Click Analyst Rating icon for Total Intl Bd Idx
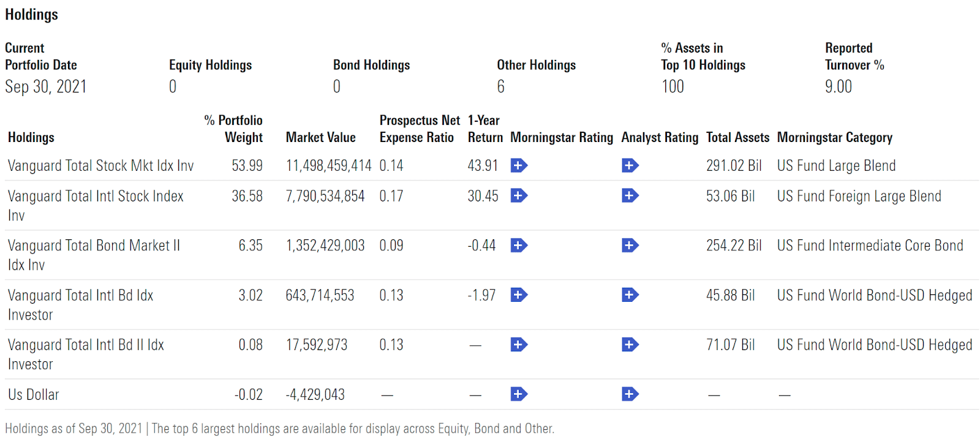Viewport: 980px width, 442px height. (630, 295)
